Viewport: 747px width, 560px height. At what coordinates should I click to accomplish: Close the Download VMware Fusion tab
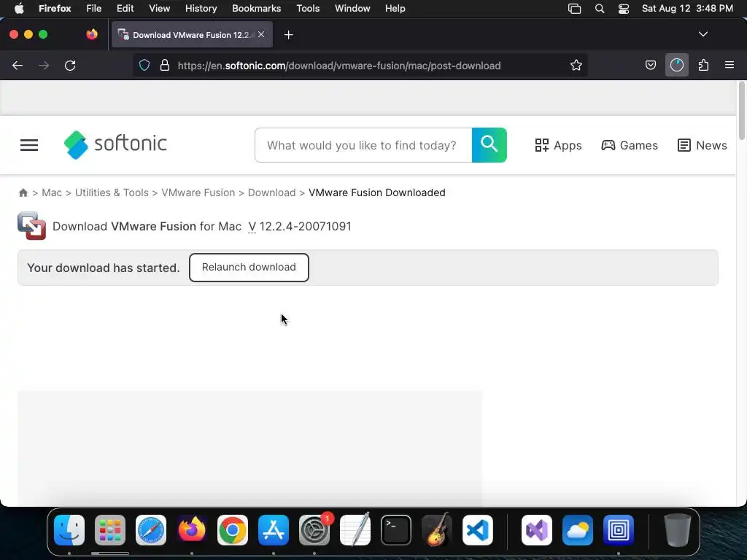coord(261,34)
